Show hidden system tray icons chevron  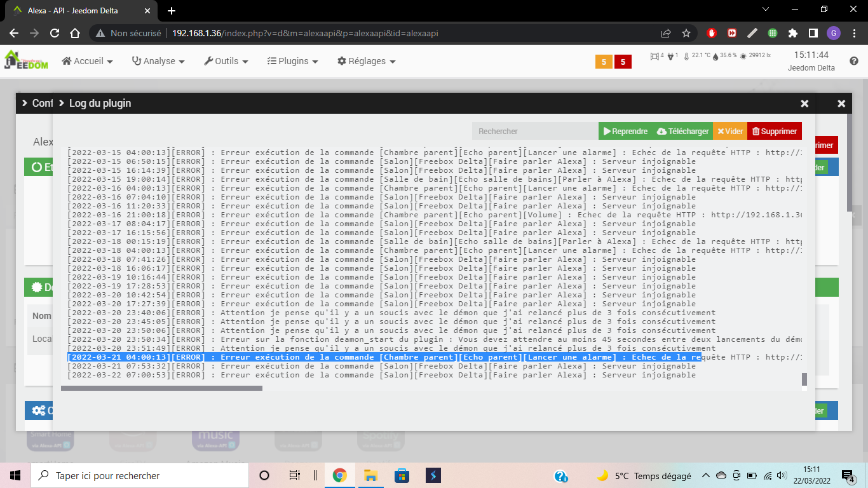(x=705, y=475)
